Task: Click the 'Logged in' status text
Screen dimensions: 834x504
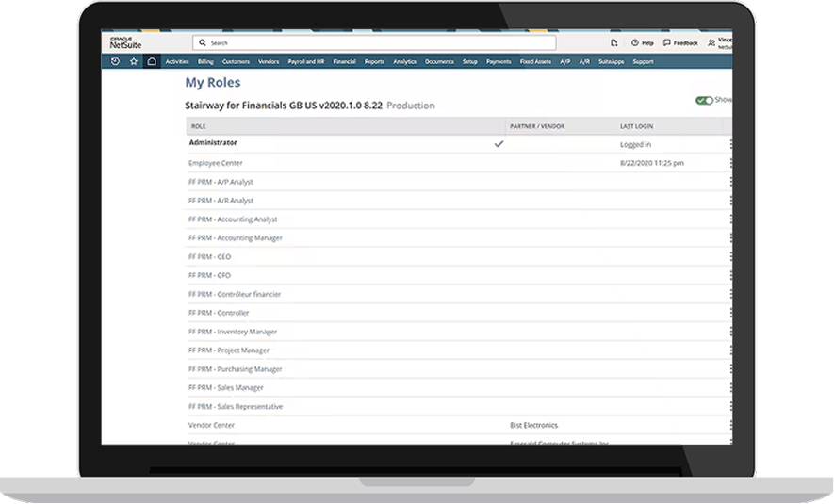Action: point(635,145)
